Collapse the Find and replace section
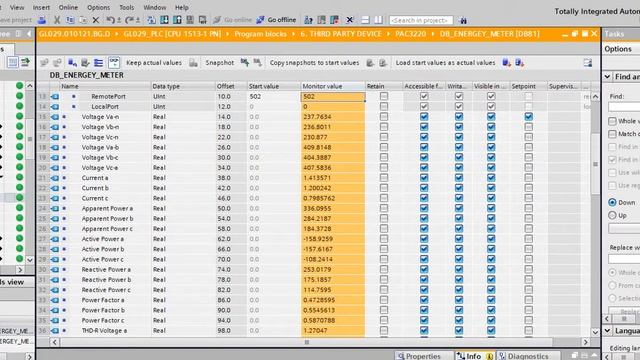 [608, 76]
